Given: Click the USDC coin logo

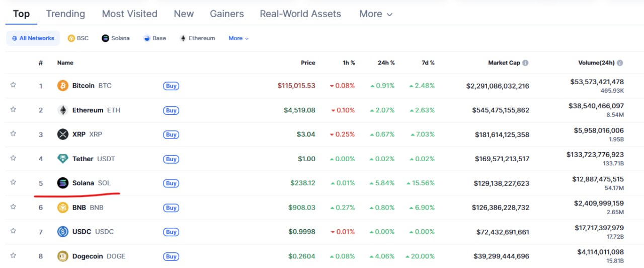Looking at the screenshot, I should tap(63, 232).
